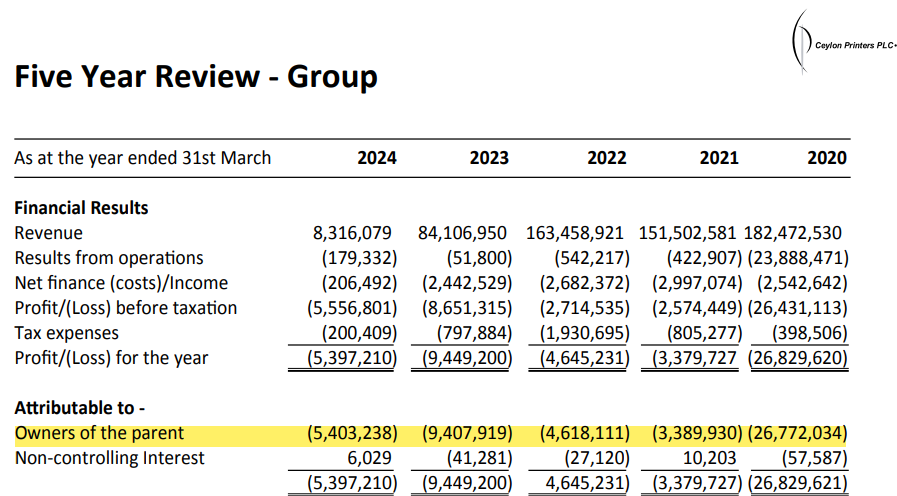Click the 'Tax expenses' row label
The width and height of the screenshot is (897, 496).
pyautogui.click(x=66, y=333)
